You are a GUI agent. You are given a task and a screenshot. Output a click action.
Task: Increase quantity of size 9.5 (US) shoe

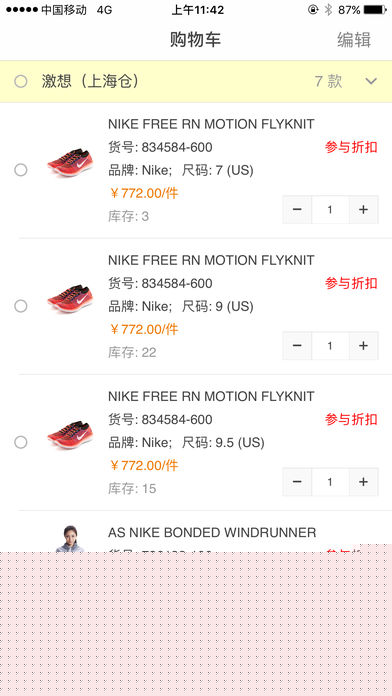[364, 482]
